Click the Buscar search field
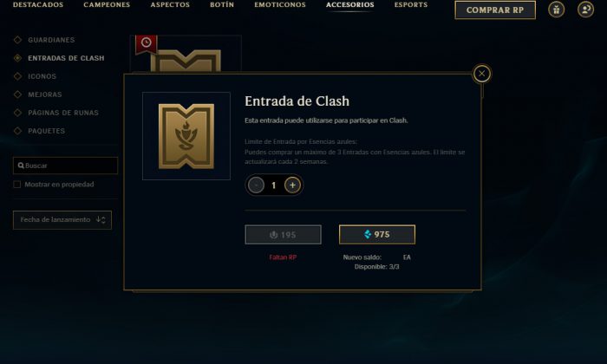607x364 pixels. [65, 166]
